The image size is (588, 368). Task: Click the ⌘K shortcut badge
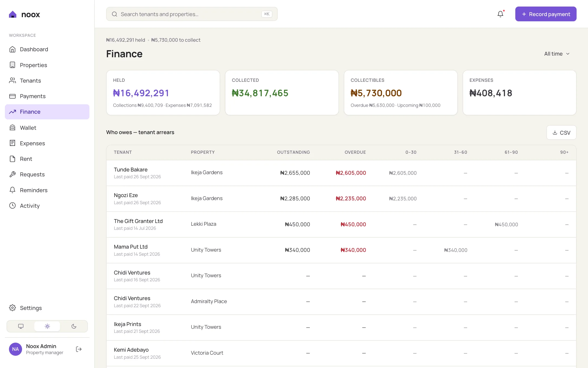tap(267, 14)
